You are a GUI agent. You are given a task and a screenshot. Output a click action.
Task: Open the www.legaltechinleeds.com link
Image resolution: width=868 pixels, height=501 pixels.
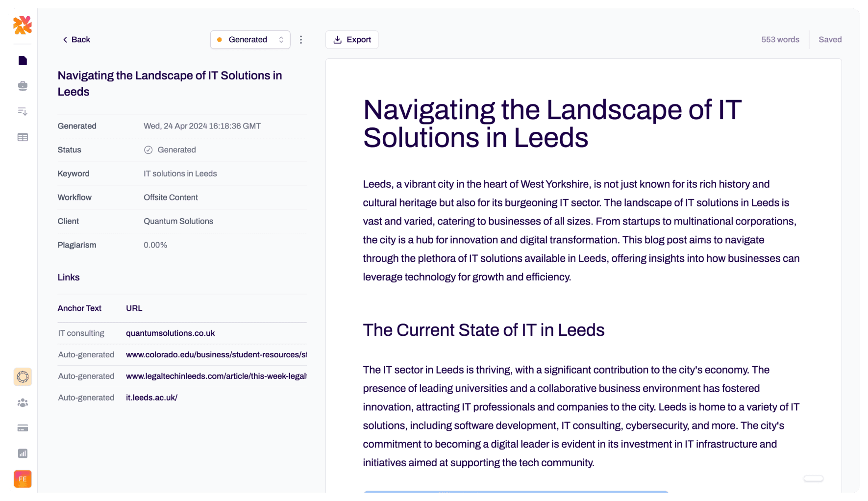216,376
